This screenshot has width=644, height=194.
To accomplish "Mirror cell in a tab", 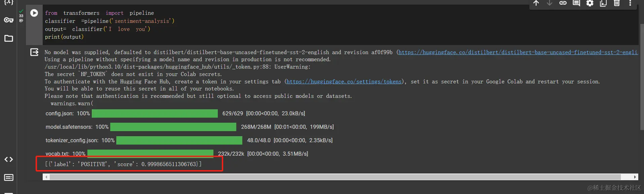I will pyautogui.click(x=603, y=3).
